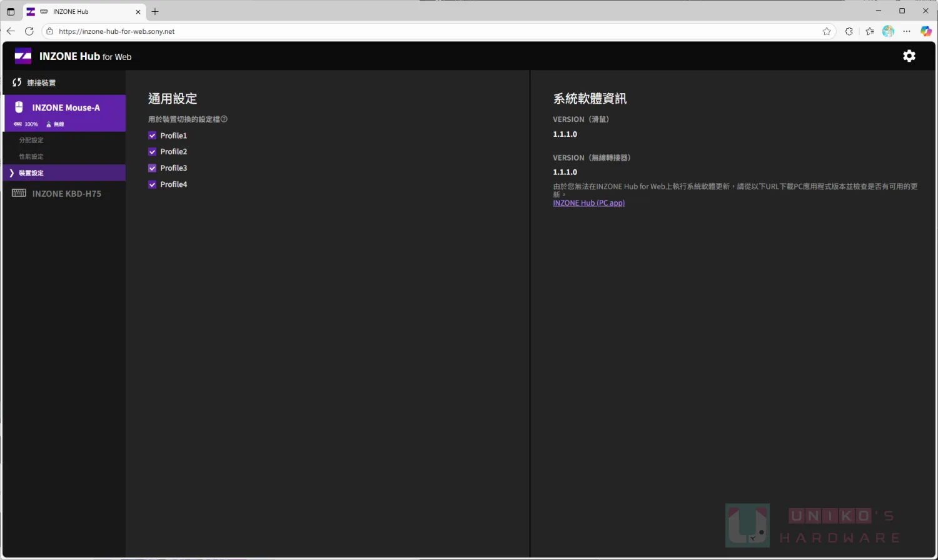Click the INZONE logo in the header

23,56
